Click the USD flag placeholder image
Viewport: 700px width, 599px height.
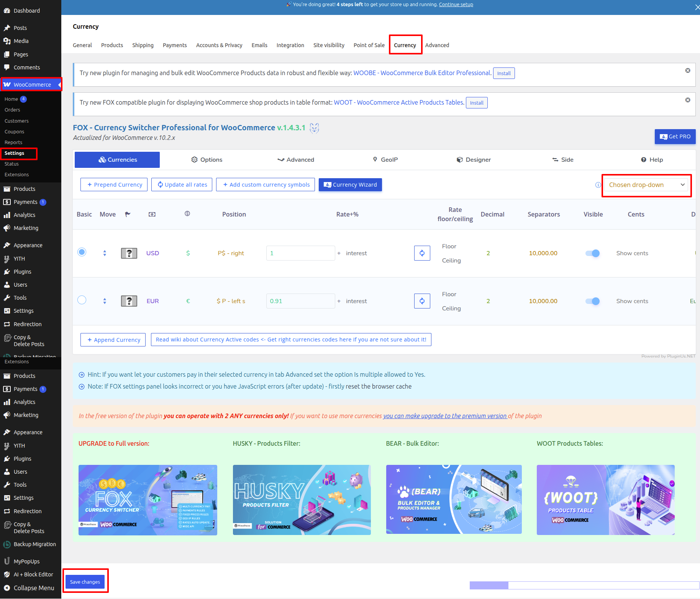[x=129, y=253]
